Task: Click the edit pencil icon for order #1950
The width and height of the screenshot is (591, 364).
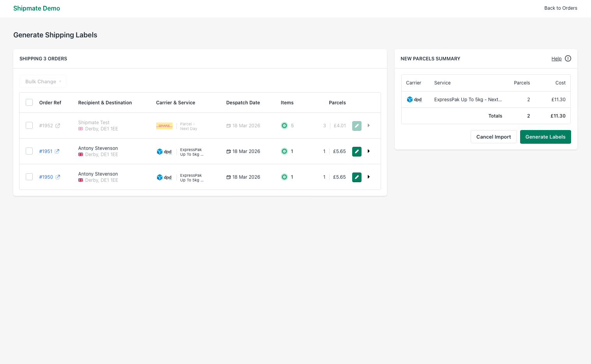Action: (357, 177)
